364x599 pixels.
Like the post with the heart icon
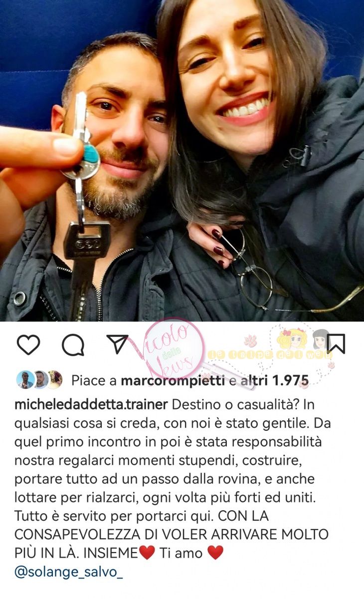[x=28, y=344]
